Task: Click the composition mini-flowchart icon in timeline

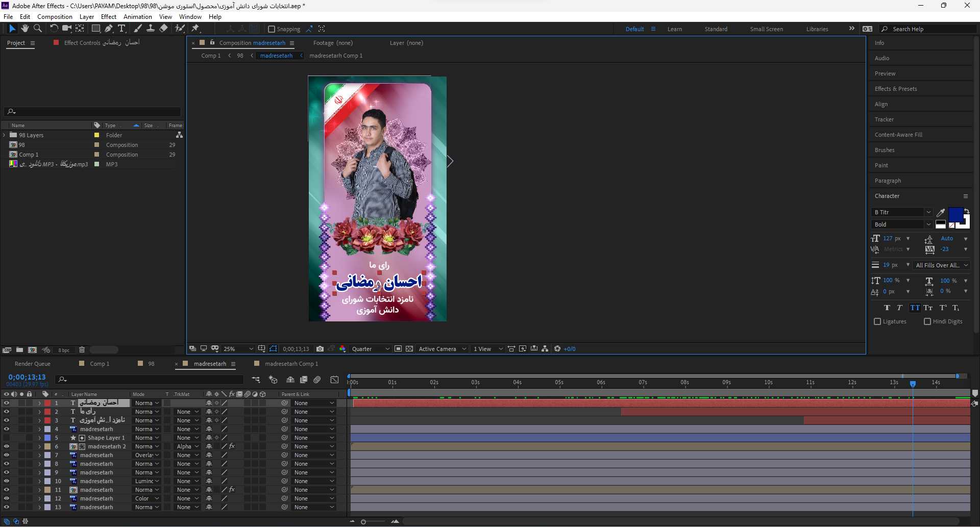Action: tap(256, 380)
